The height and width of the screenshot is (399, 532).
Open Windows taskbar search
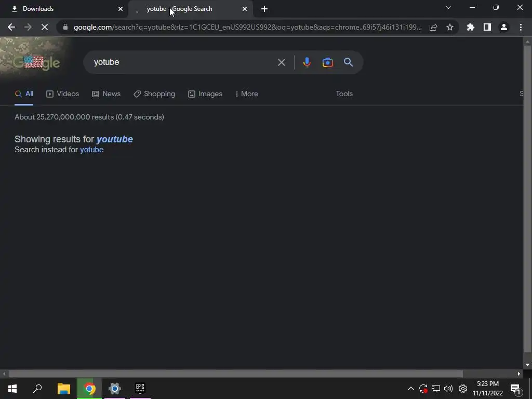tap(37, 389)
